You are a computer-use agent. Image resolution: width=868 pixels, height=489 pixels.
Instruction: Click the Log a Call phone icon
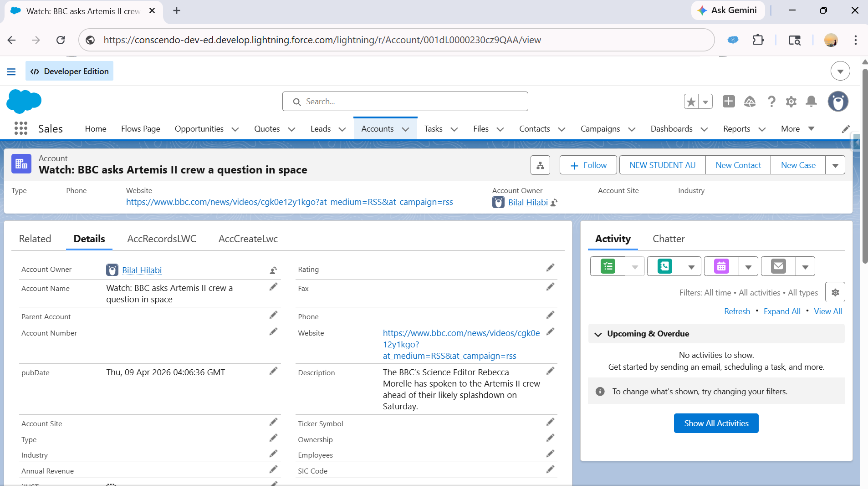click(665, 266)
